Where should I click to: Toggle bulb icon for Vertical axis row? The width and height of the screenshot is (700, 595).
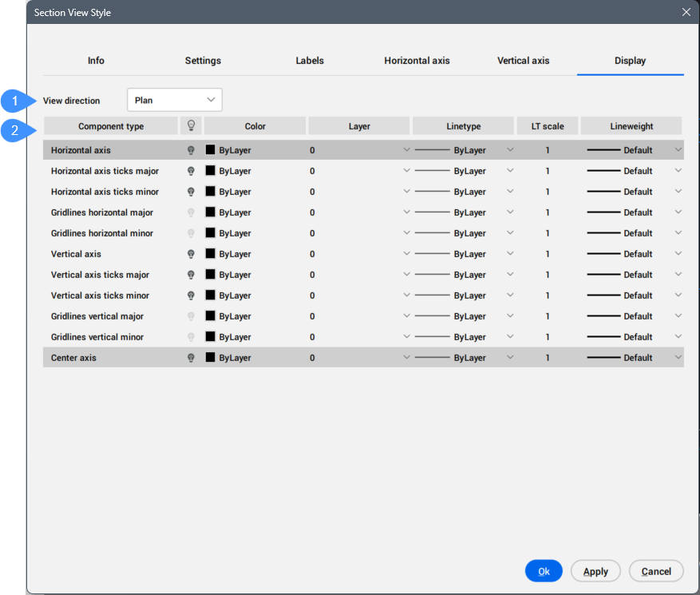click(191, 254)
